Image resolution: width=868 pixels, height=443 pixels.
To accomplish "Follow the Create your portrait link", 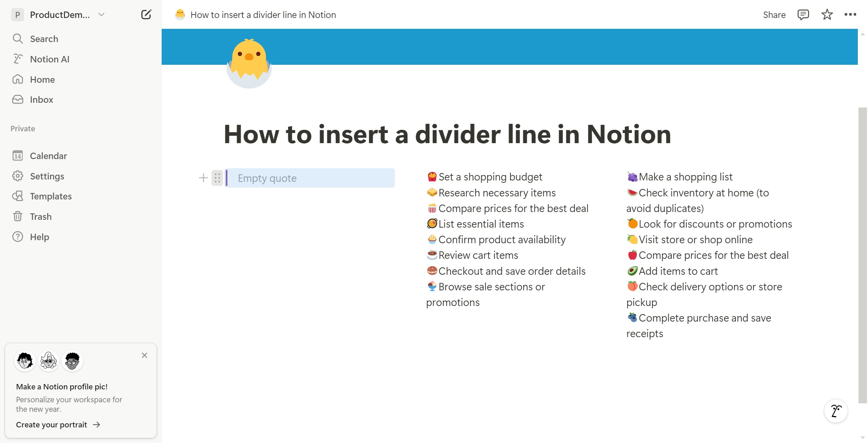I will pos(58,425).
